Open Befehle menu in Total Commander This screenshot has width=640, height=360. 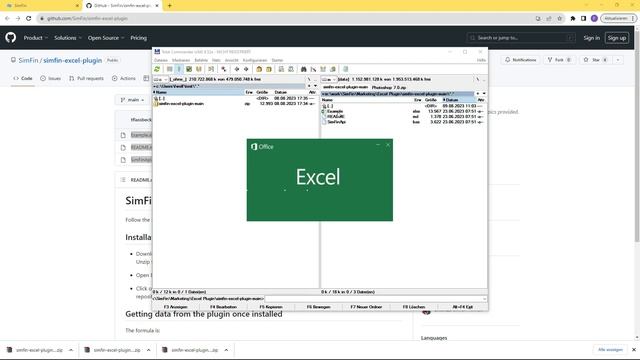coord(201,60)
